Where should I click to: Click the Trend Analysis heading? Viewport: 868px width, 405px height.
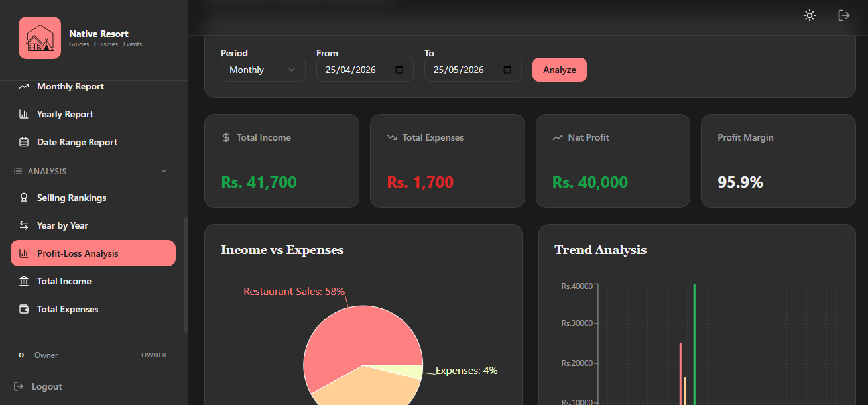(600, 250)
